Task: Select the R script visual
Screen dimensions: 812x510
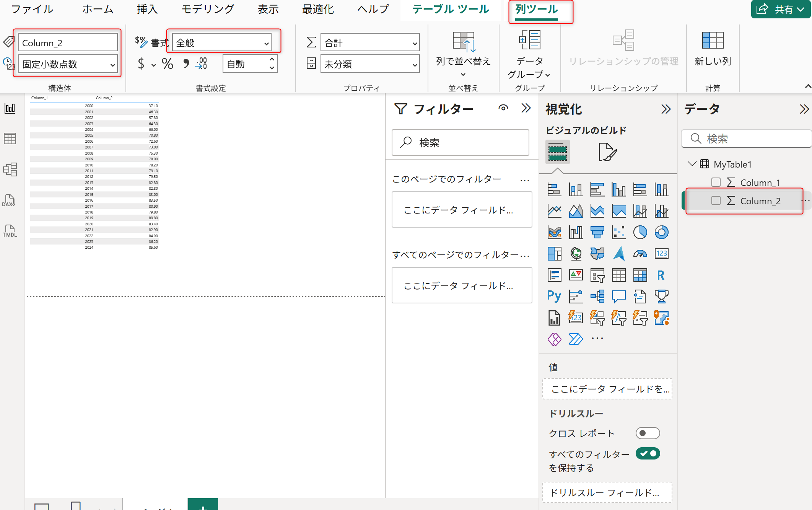Action: tap(661, 275)
